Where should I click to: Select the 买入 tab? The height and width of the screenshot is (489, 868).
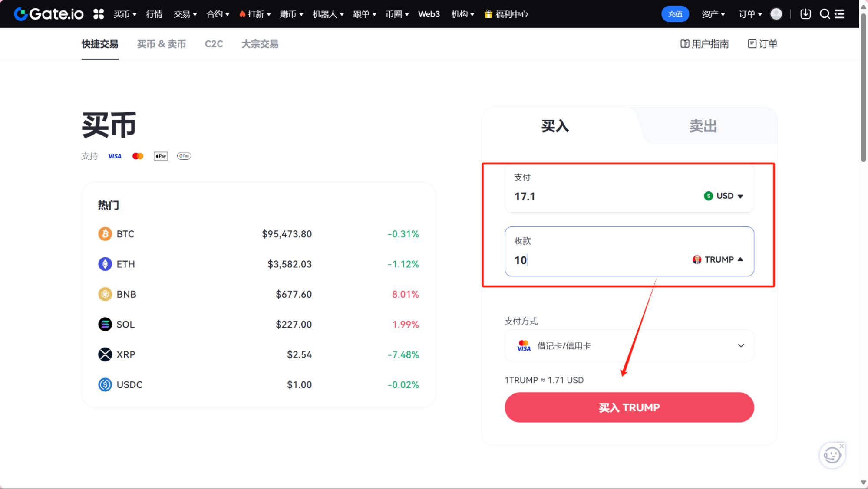pyautogui.click(x=555, y=126)
